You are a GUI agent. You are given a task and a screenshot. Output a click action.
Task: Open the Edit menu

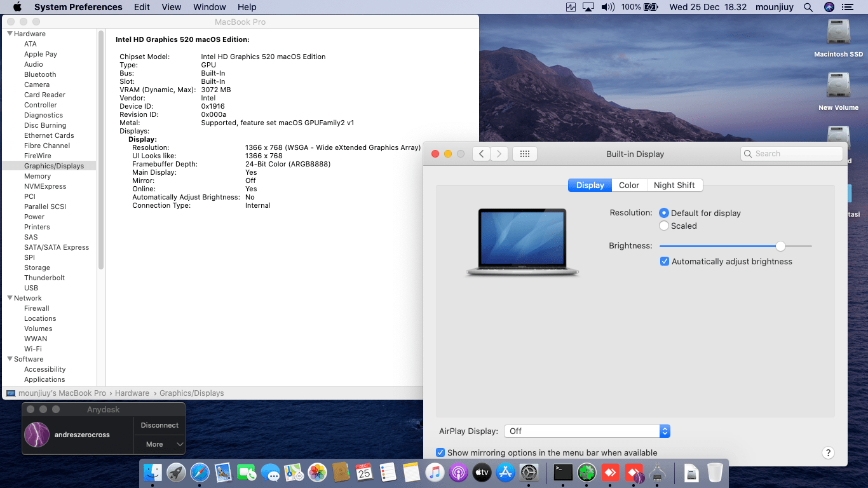(142, 7)
